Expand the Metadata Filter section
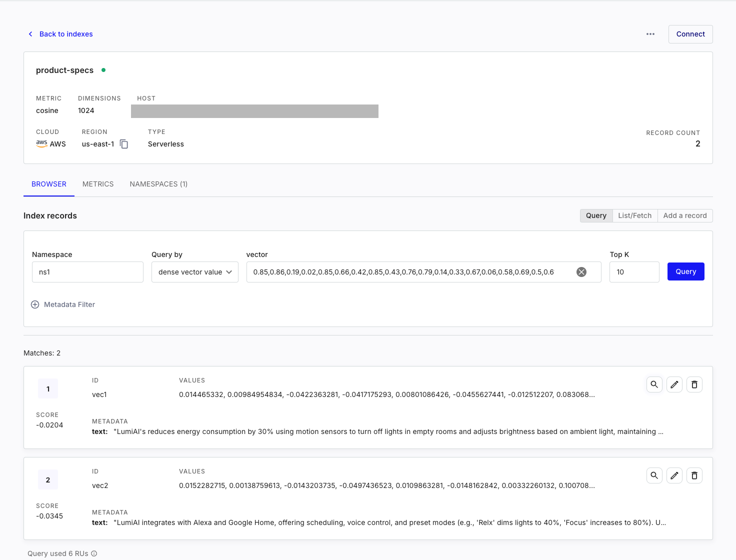This screenshot has height=560, width=736. tap(63, 304)
